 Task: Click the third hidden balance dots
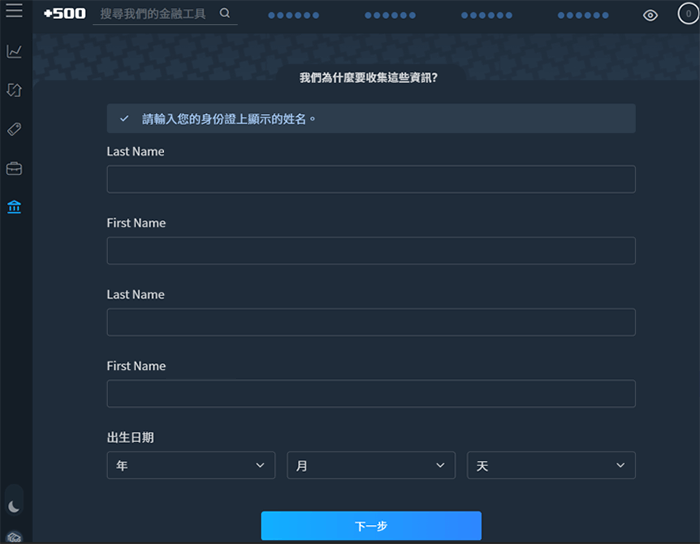(x=487, y=15)
